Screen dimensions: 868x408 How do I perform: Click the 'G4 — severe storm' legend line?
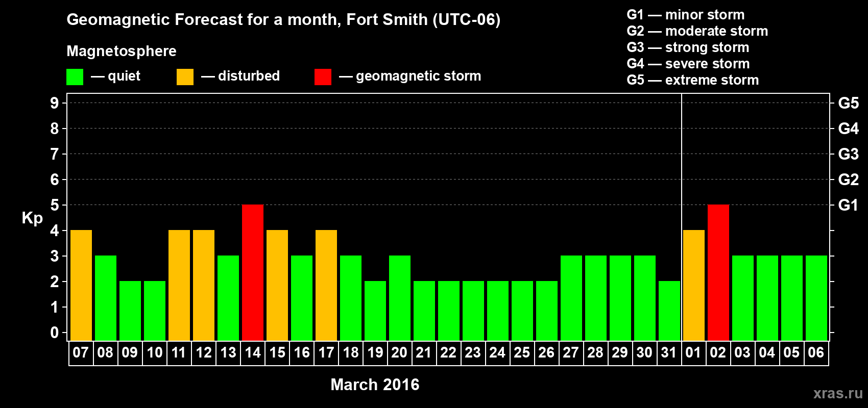pyautogui.click(x=688, y=64)
